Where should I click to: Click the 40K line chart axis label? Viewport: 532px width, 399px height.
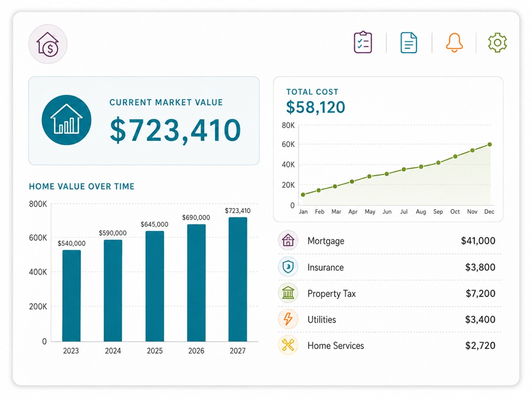(x=288, y=165)
